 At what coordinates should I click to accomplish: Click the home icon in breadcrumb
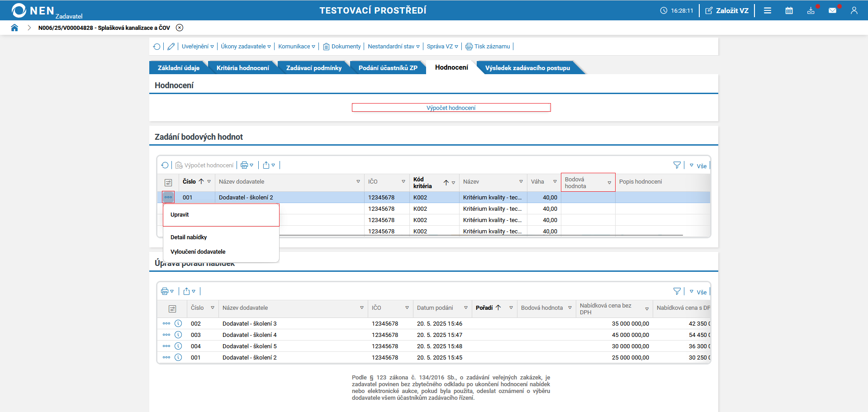pos(14,28)
